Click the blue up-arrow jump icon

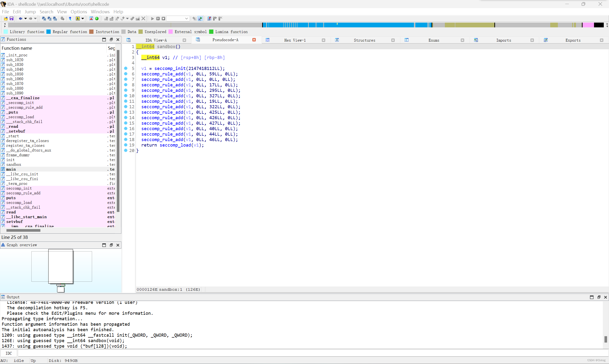(70, 19)
